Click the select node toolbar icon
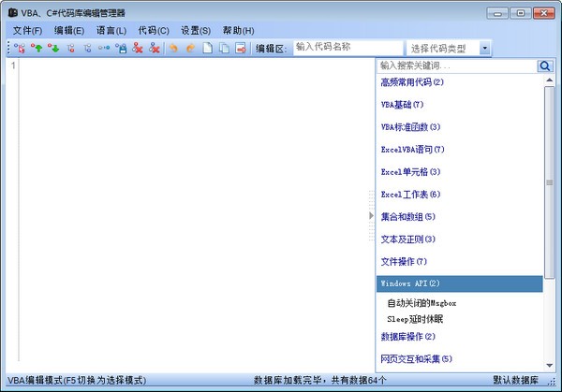 (x=20, y=48)
